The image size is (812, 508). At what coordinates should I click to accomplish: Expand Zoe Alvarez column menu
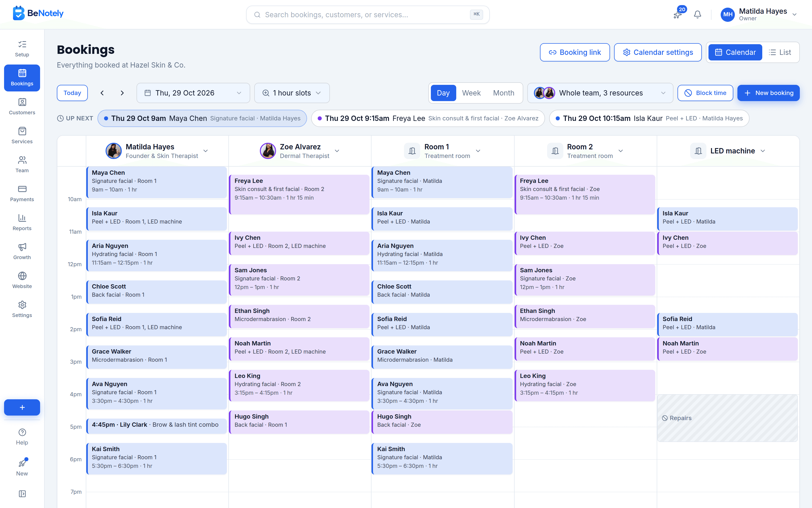tap(337, 151)
